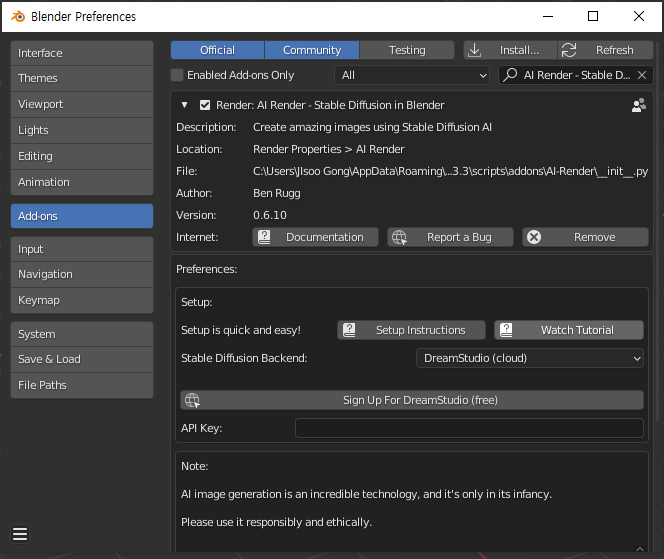Toggle the Official add-ons filter
Viewport: 664px width, 559px height.
click(218, 50)
